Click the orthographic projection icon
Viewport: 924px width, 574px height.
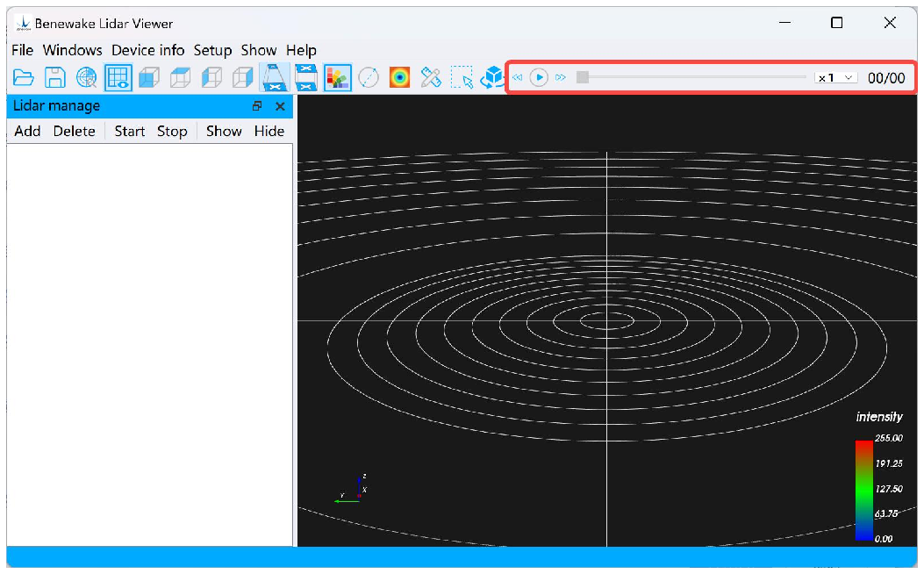[x=306, y=78]
